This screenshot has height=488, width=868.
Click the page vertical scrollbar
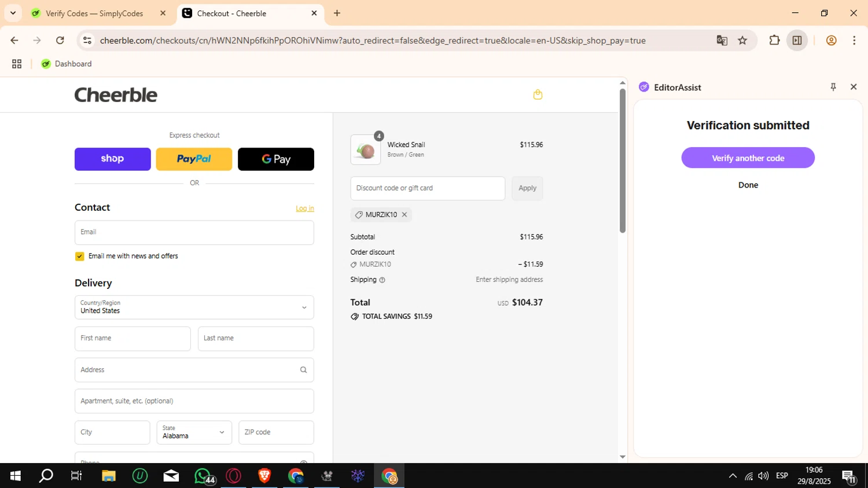click(623, 160)
